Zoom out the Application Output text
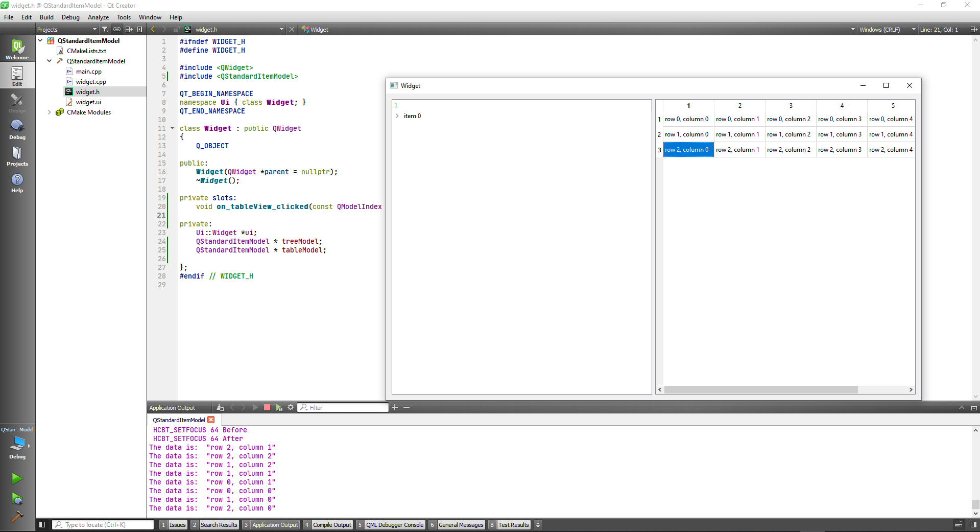Image resolution: width=980 pixels, height=532 pixels. click(x=407, y=407)
